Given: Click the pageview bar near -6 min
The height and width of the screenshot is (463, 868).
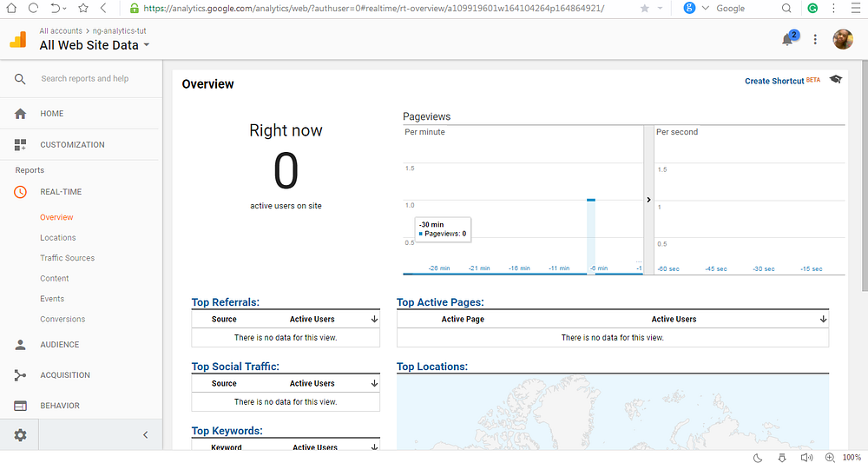Looking at the screenshot, I should [590, 236].
